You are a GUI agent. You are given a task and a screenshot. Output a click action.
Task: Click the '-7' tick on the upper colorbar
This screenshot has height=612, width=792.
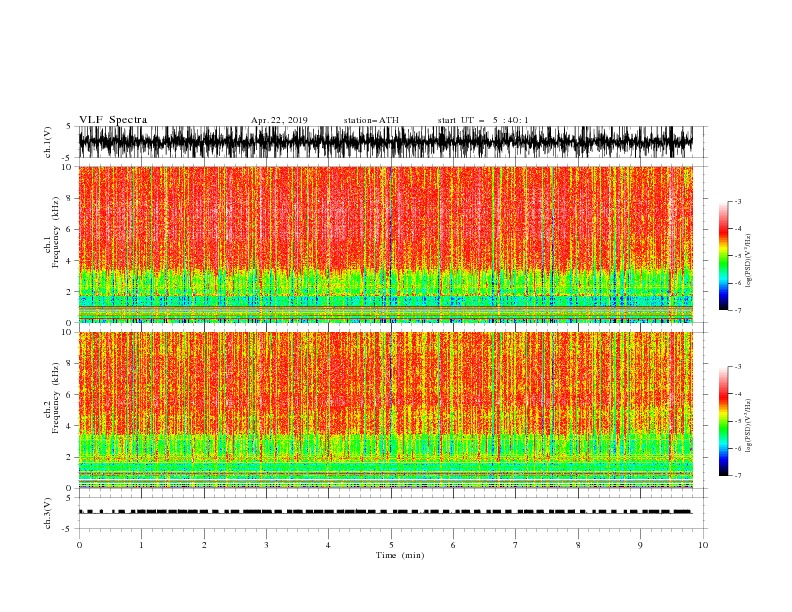737,310
